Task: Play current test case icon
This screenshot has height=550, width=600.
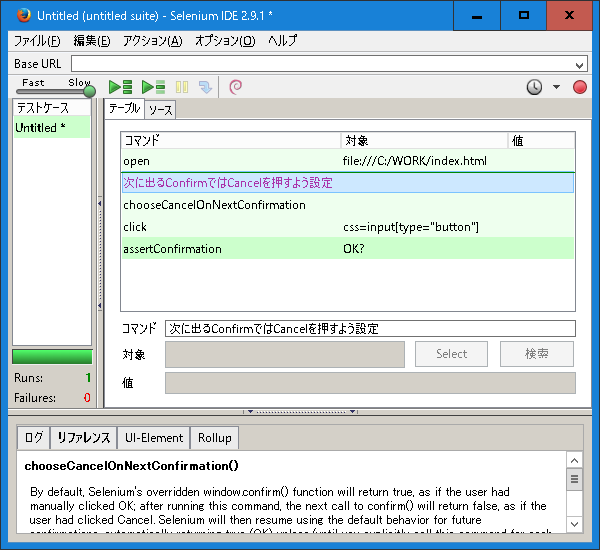Action: 153,87
